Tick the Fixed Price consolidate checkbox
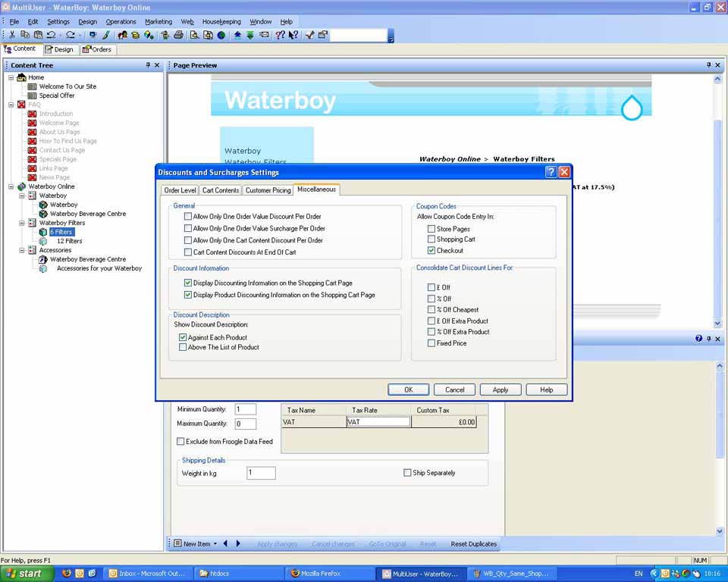This screenshot has width=728, height=582. pos(431,343)
